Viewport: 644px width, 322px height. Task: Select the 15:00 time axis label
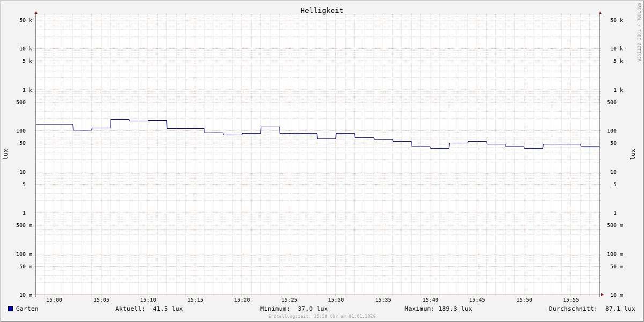tap(54, 300)
